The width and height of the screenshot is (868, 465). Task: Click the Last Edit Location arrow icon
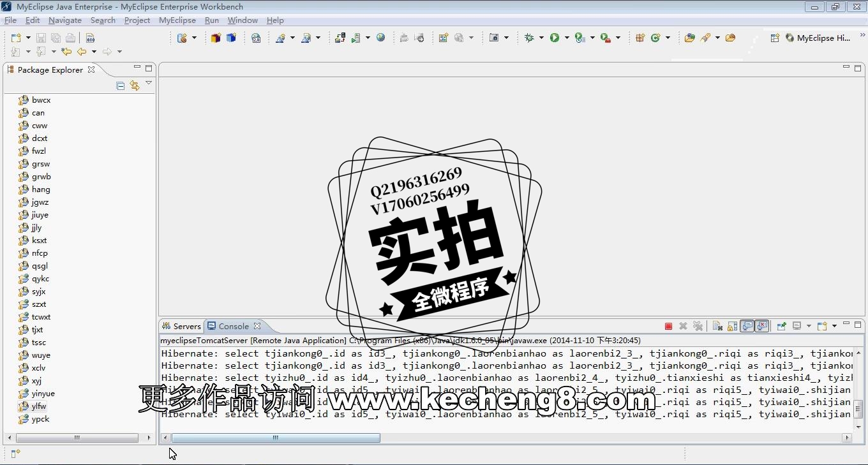[66, 52]
